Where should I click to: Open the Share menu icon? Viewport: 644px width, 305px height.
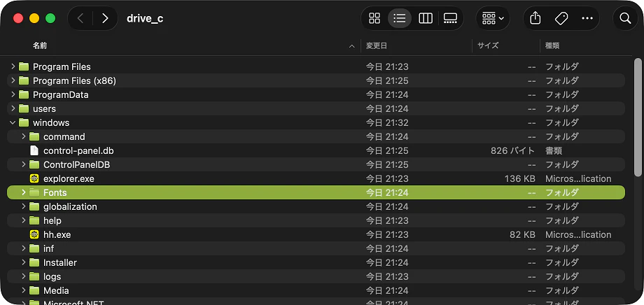pyautogui.click(x=535, y=18)
